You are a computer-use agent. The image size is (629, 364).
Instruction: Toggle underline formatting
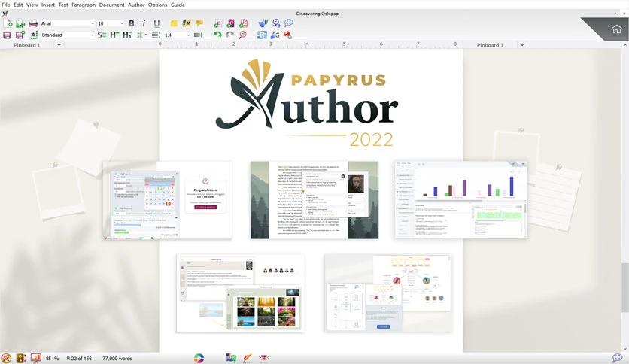(156, 23)
